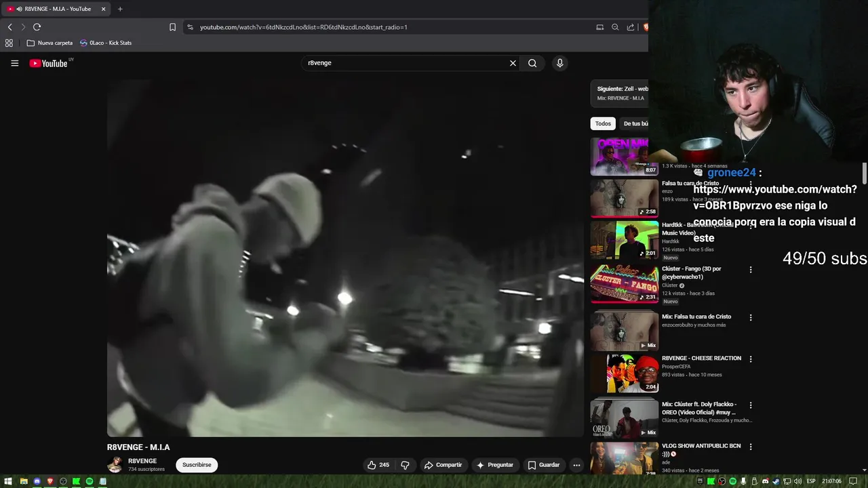Open the Clúster - Fango thumbnail
The image size is (868, 488).
pos(624,283)
